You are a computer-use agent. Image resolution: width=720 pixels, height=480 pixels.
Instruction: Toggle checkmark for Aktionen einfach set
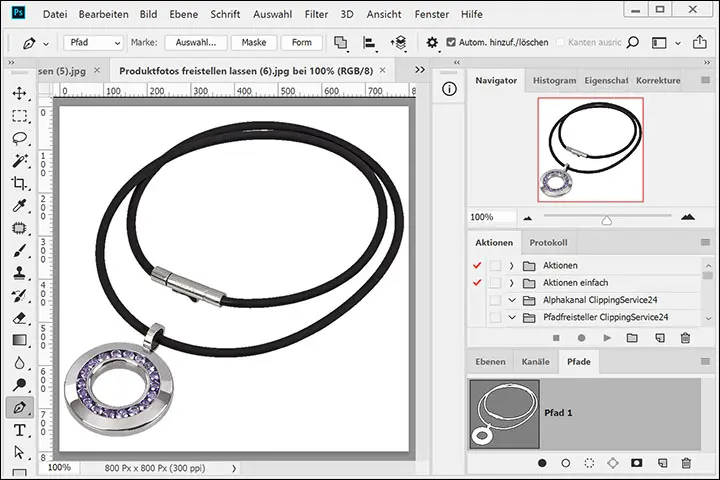coord(476,283)
